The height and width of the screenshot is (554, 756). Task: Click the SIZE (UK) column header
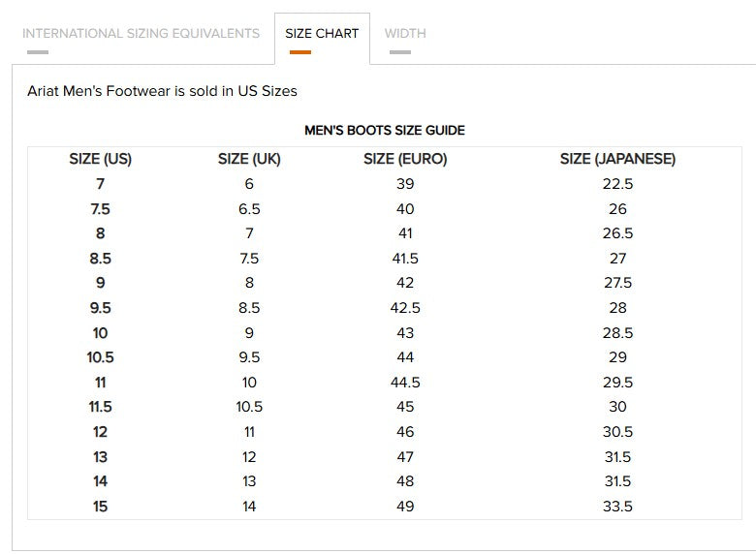(x=249, y=159)
